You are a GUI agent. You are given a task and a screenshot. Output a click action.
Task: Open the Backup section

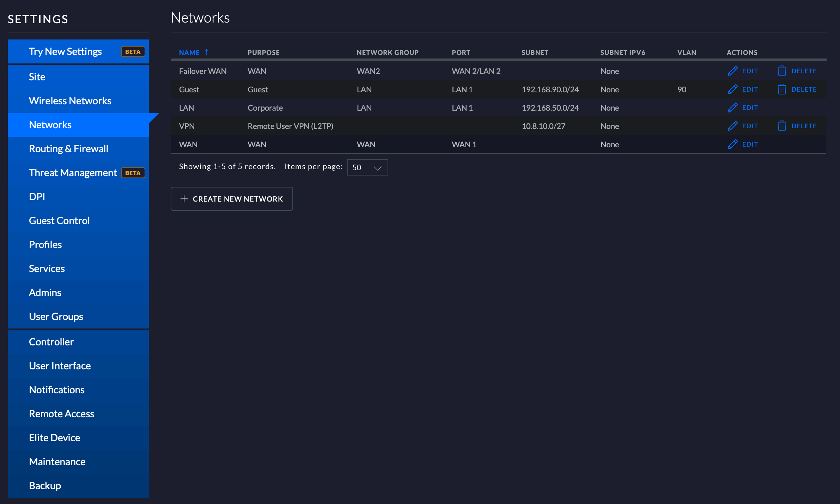coord(45,486)
